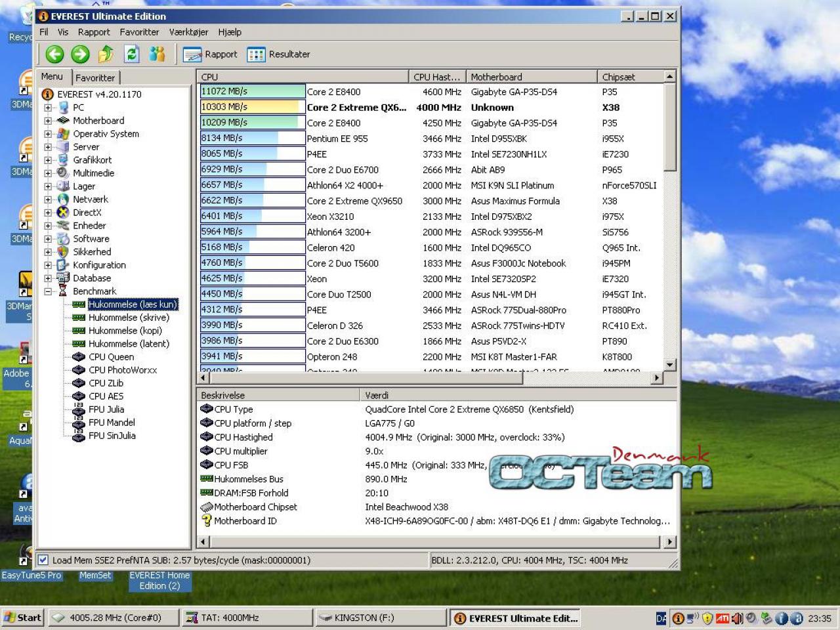Click the details pane horizontal scrollbar
840x630 pixels.
click(436, 542)
